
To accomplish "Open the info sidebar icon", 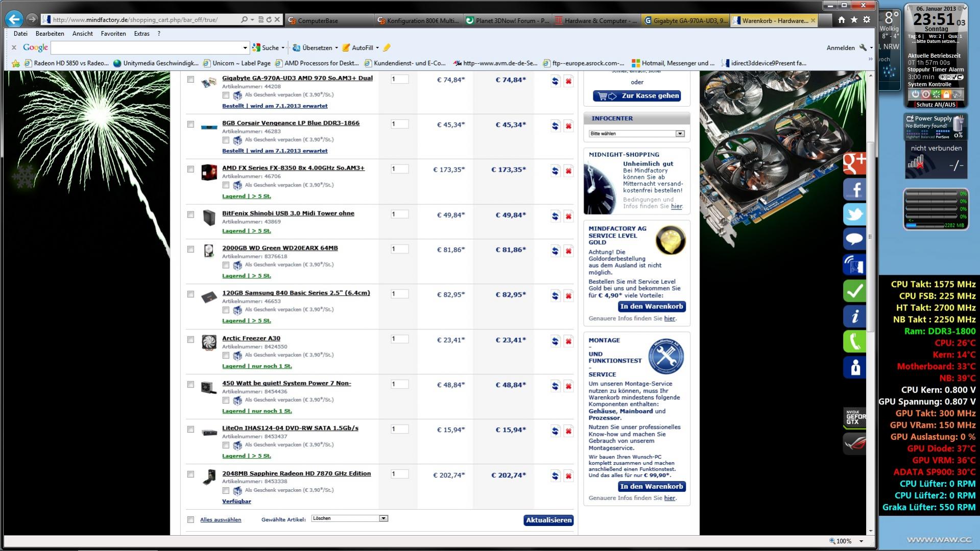I will (854, 316).
